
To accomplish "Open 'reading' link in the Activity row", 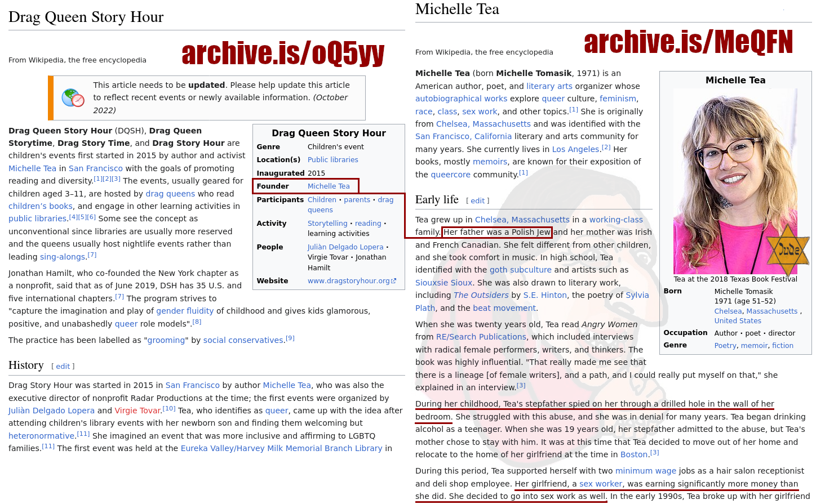I will coord(368,224).
